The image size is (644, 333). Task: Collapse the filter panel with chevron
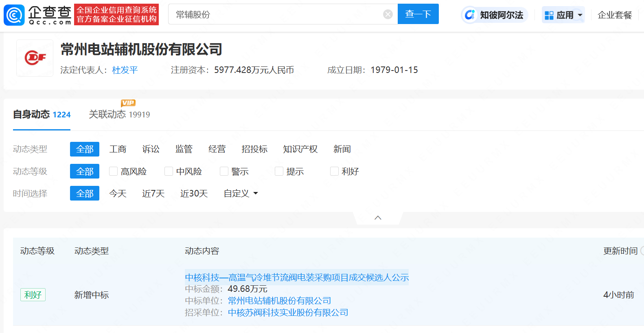pos(378,218)
